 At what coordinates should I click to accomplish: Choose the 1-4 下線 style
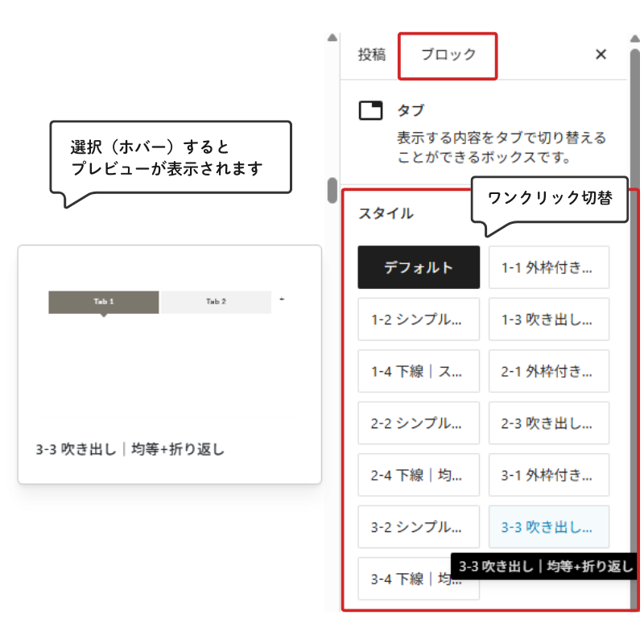coord(419,371)
